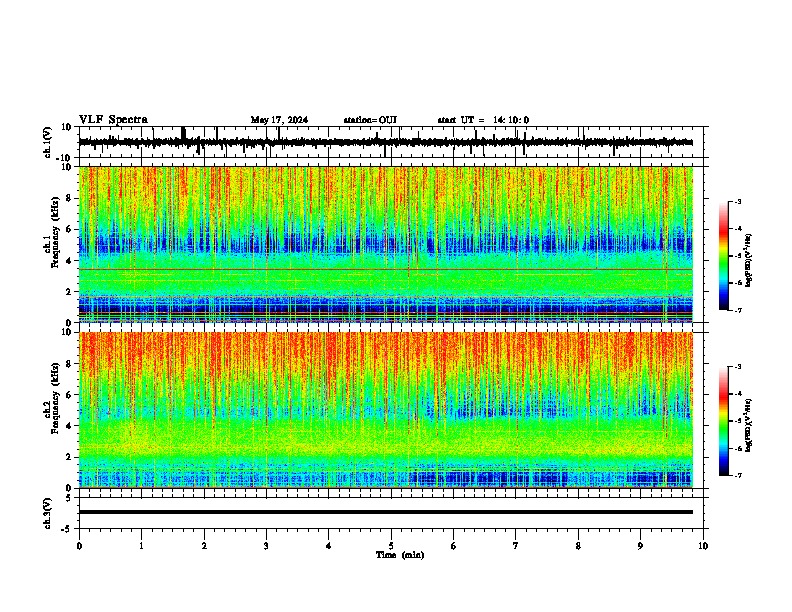Click the "-3" label on ch.1 color scale
This screenshot has height=612, width=792.
738,201
